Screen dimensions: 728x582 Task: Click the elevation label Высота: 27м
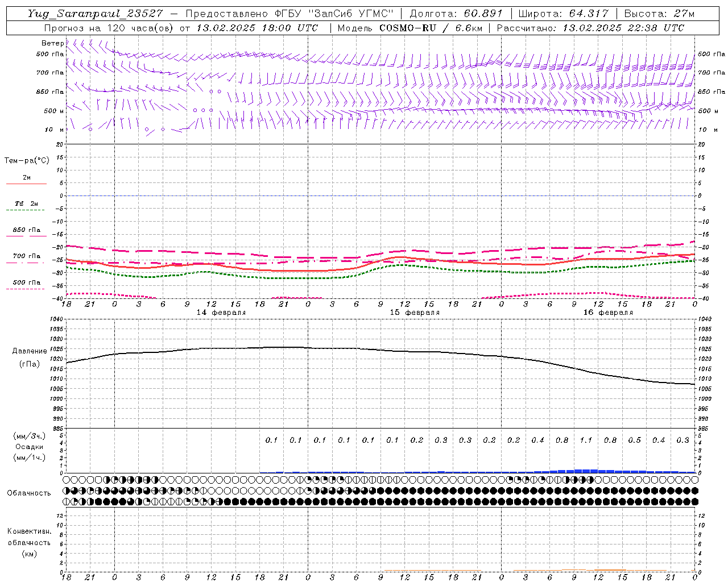[659, 14]
